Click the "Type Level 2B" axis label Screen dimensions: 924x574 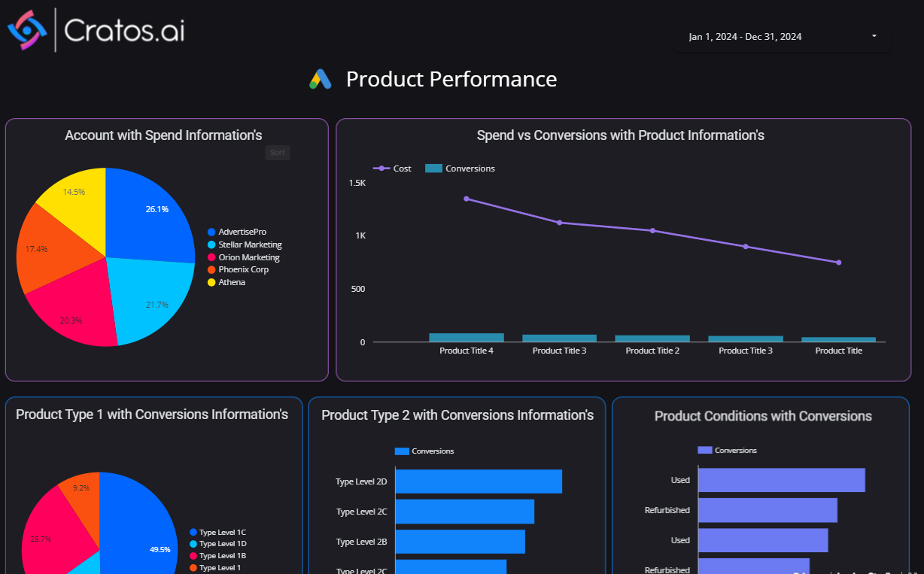tap(361, 542)
